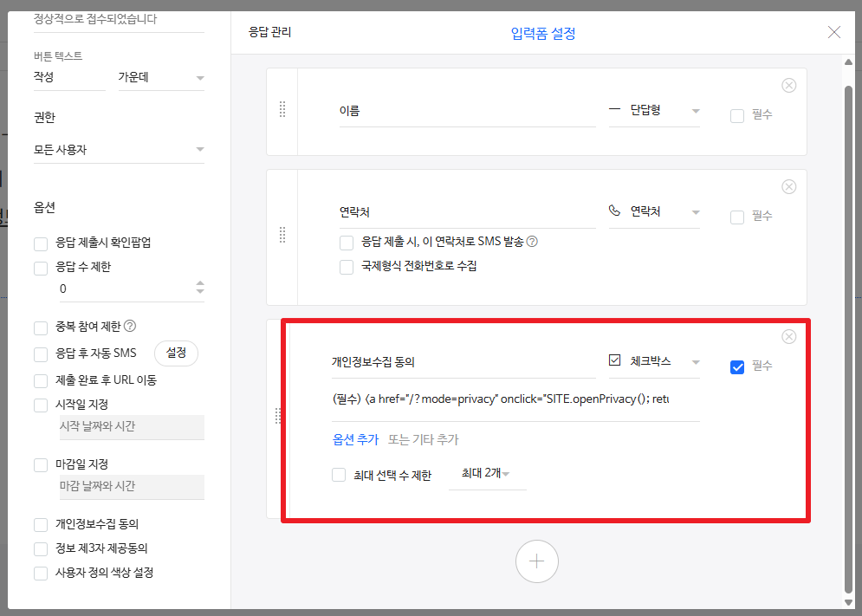Open the 가운데 alignment dropdown
This screenshot has width=862, height=616.
pyautogui.click(x=161, y=78)
